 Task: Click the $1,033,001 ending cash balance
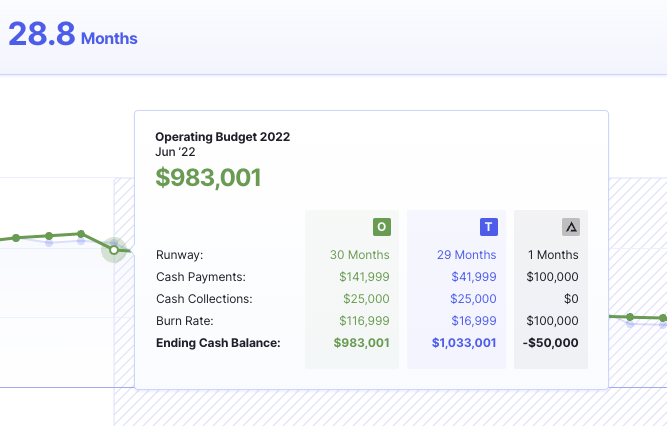click(x=464, y=343)
